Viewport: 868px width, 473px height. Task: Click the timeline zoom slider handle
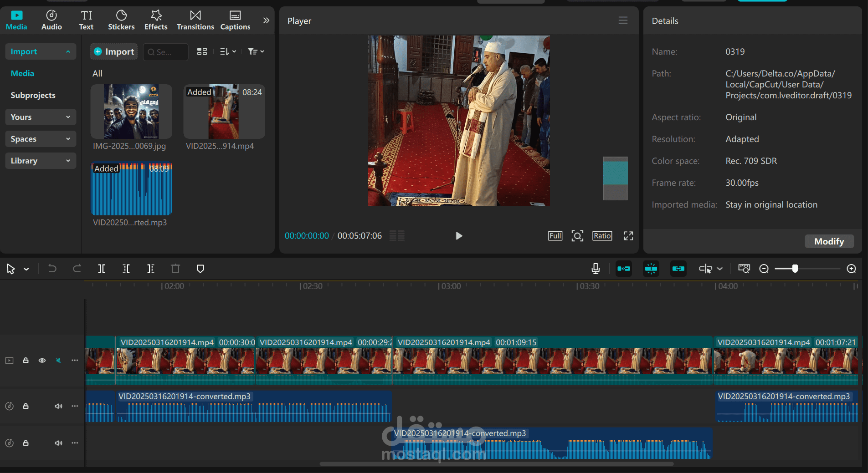pyautogui.click(x=795, y=269)
